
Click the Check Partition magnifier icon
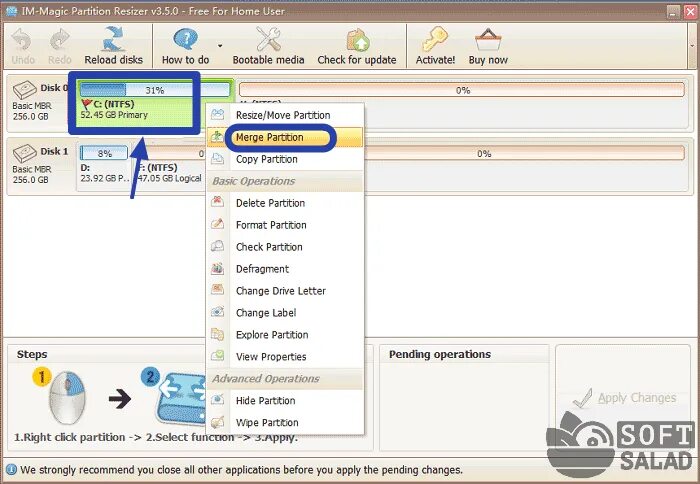(217, 246)
